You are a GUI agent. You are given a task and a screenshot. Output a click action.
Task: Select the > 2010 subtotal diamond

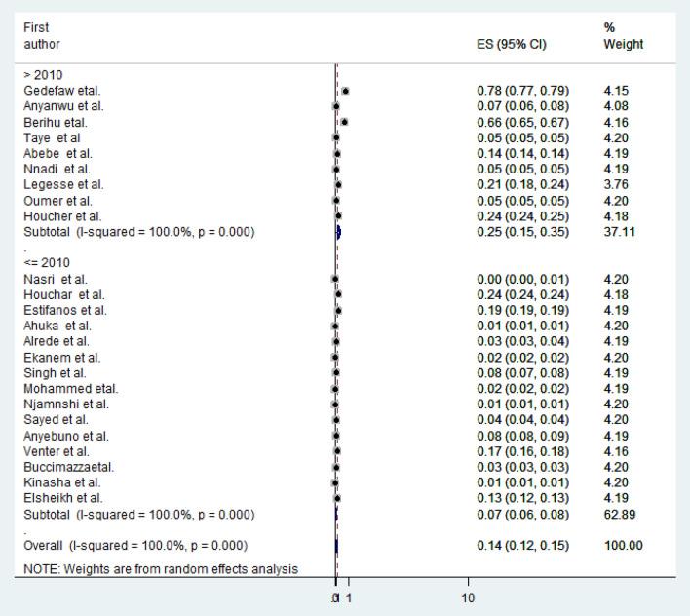[x=338, y=232]
